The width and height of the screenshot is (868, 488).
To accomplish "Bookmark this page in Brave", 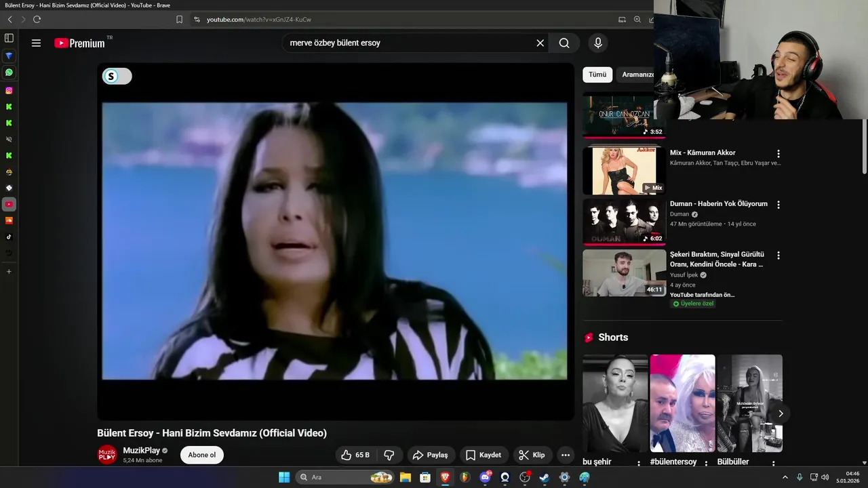I will click(179, 20).
